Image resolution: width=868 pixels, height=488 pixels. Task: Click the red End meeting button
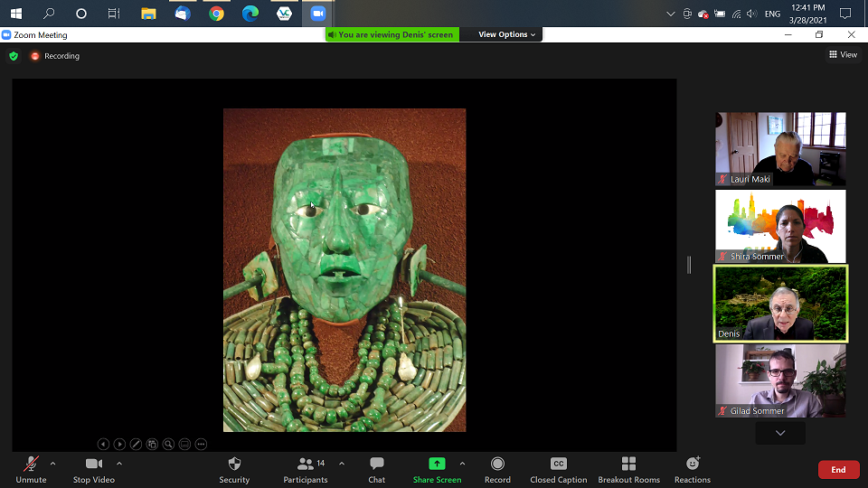[839, 470]
